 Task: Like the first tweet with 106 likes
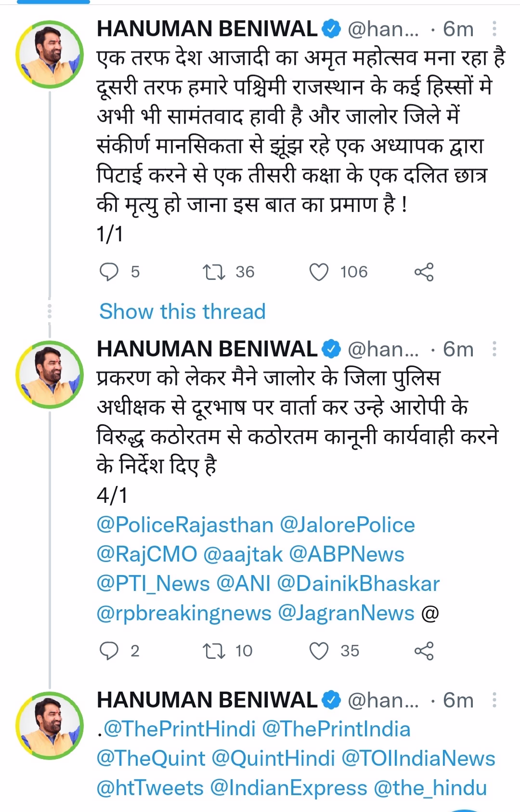point(319,272)
